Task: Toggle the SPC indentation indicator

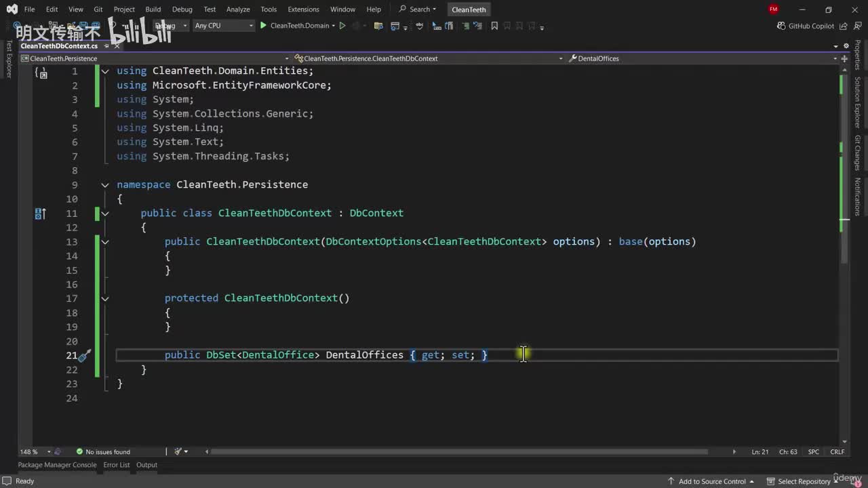Action: click(x=813, y=452)
